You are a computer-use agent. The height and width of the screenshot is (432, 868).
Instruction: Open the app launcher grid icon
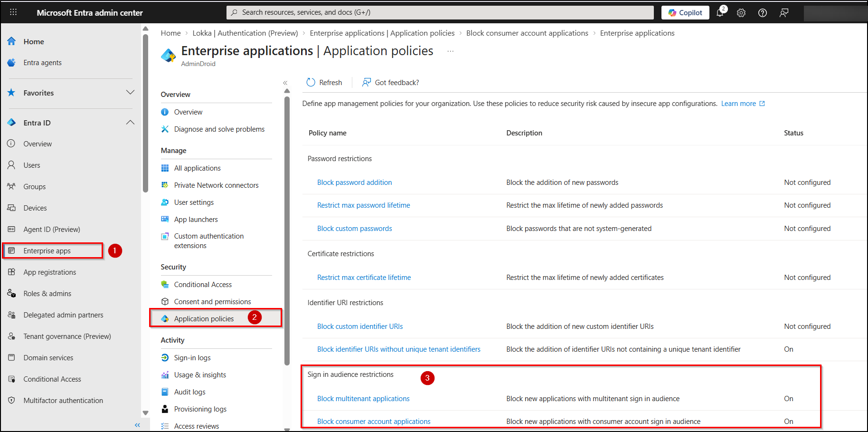pos(13,12)
